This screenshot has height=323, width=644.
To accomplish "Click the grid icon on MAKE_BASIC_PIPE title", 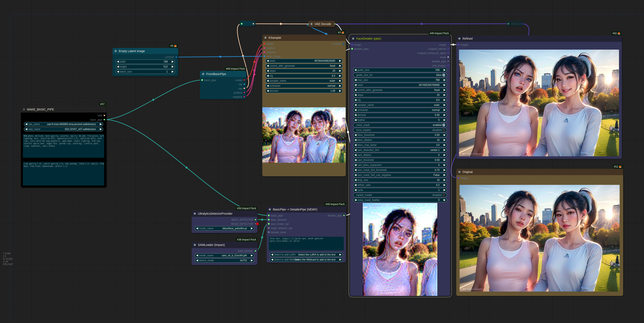I will click(x=24, y=109).
